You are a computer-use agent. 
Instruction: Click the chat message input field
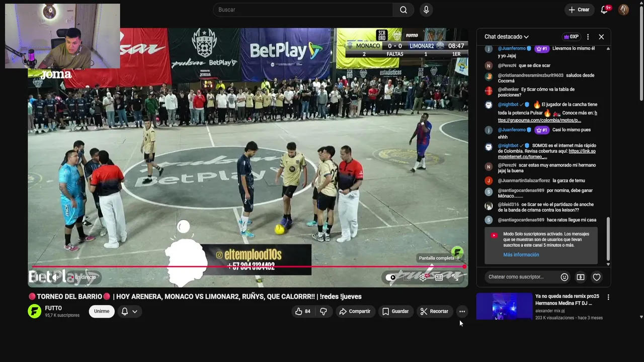coord(520,277)
